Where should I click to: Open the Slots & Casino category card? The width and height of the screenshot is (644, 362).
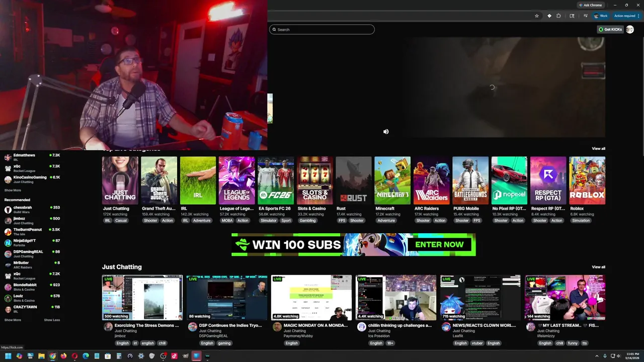pyautogui.click(x=315, y=180)
